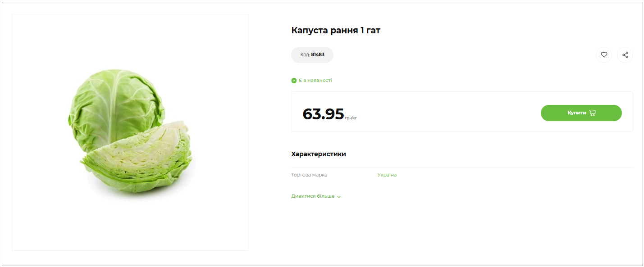Click the Дивитися більше link text
Viewport: 644px width, 267px height.
tap(313, 196)
